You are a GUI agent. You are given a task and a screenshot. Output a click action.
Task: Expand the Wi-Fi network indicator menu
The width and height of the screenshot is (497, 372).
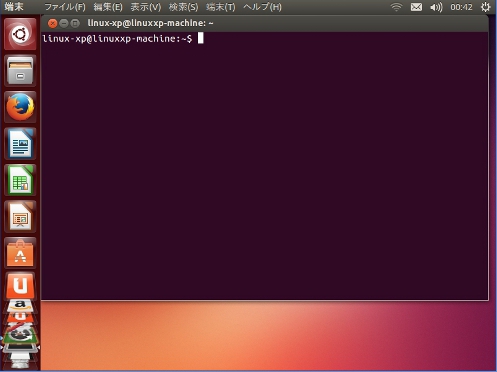(x=396, y=7)
